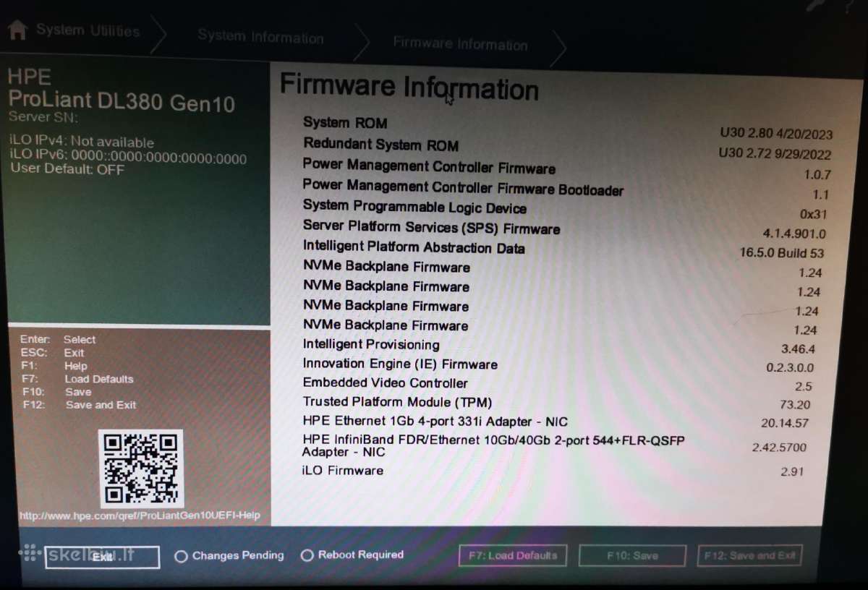This screenshot has height=590, width=868.
Task: Click the 0x31 value
Action: pyautogui.click(x=813, y=215)
